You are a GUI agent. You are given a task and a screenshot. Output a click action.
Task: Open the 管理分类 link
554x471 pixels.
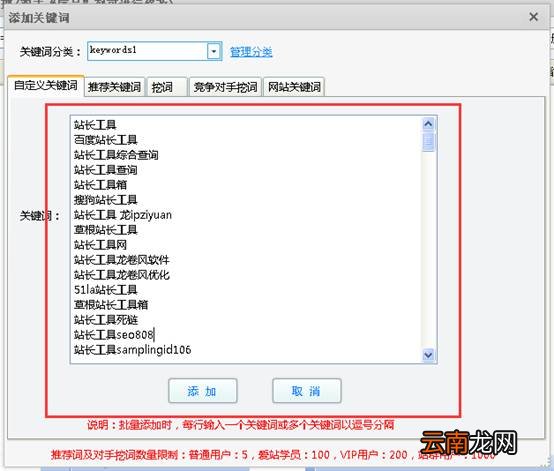click(251, 52)
